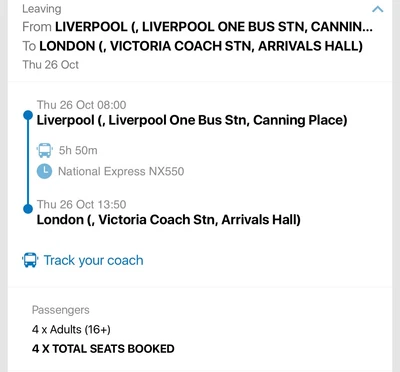Click the bus icon next to 5h 50m
Screen dimensions: 400x372
(44, 150)
